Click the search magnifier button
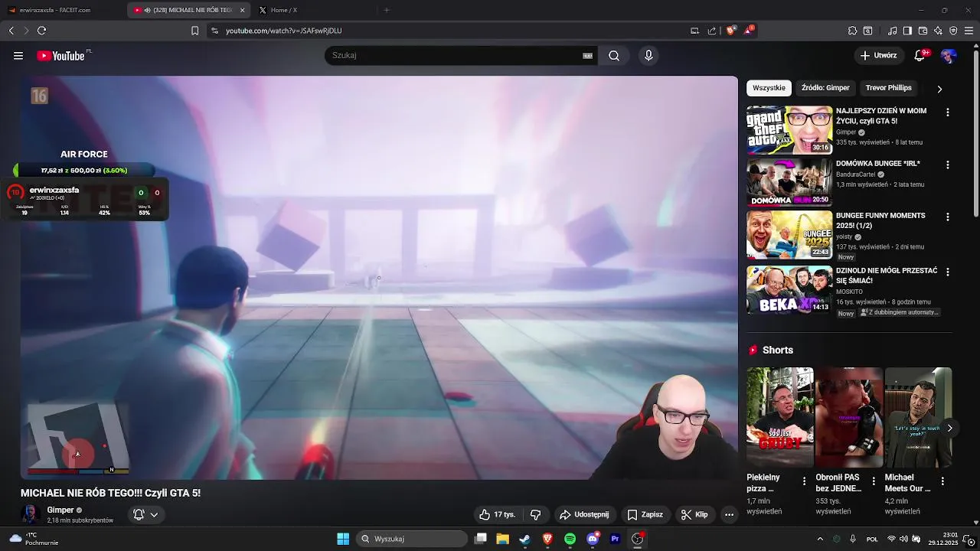Viewport: 980px width, 551px height. point(614,56)
